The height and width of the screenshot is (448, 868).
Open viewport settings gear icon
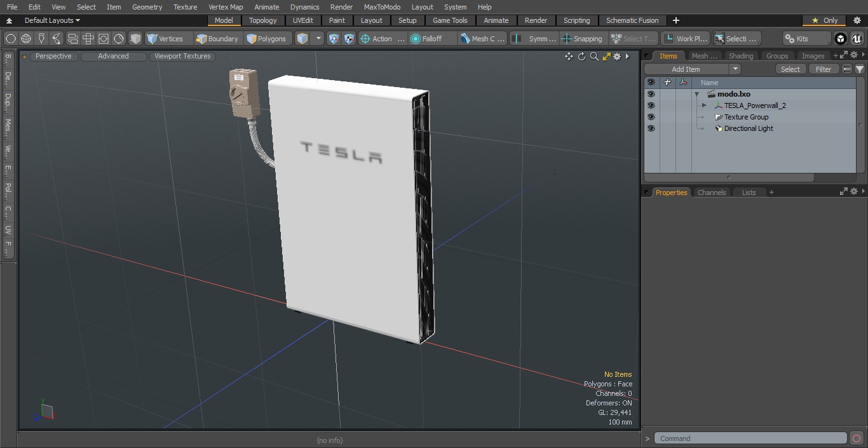coord(617,57)
